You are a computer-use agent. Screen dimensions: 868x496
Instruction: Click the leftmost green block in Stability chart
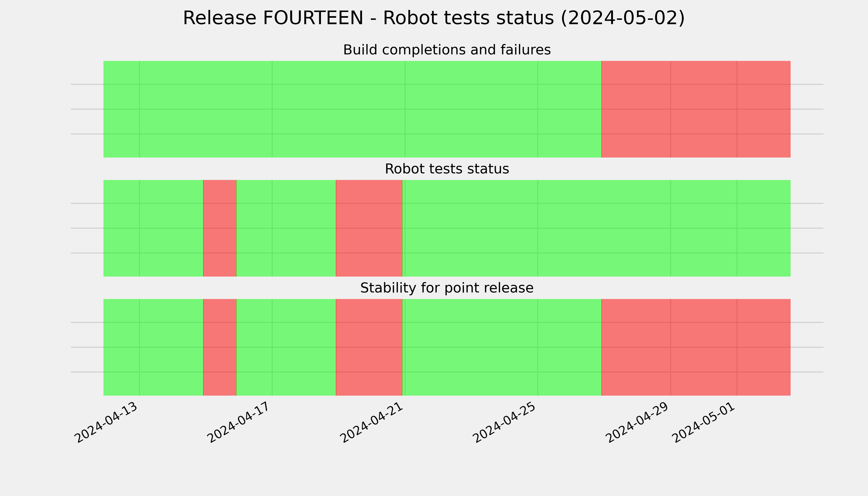coord(153,347)
